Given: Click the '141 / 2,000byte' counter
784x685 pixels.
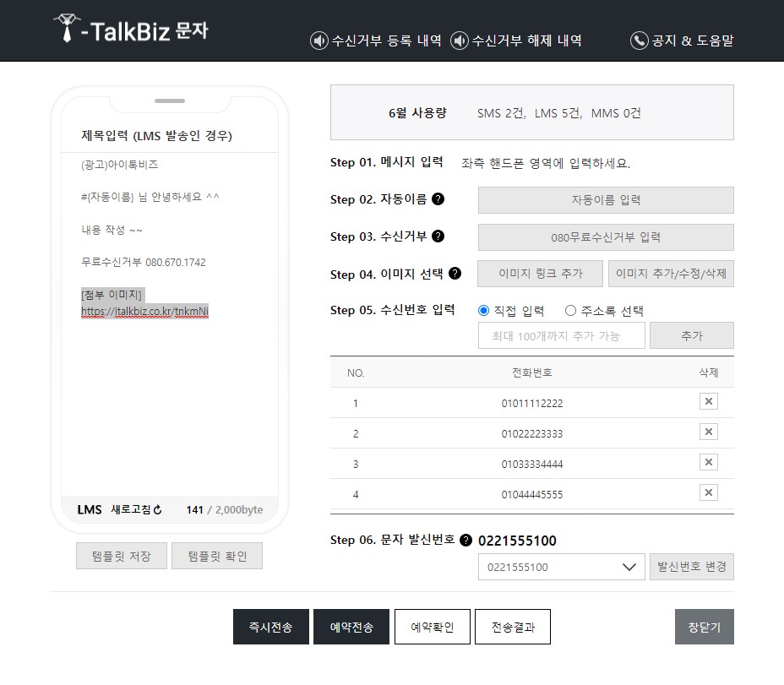Looking at the screenshot, I should pyautogui.click(x=225, y=509).
